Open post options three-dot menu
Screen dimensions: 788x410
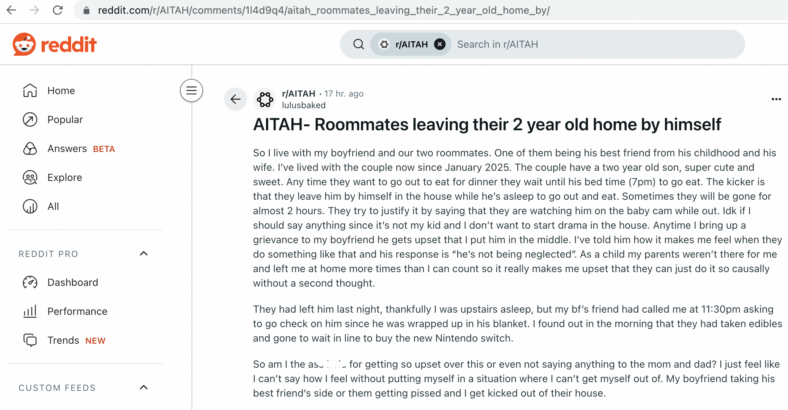click(776, 99)
